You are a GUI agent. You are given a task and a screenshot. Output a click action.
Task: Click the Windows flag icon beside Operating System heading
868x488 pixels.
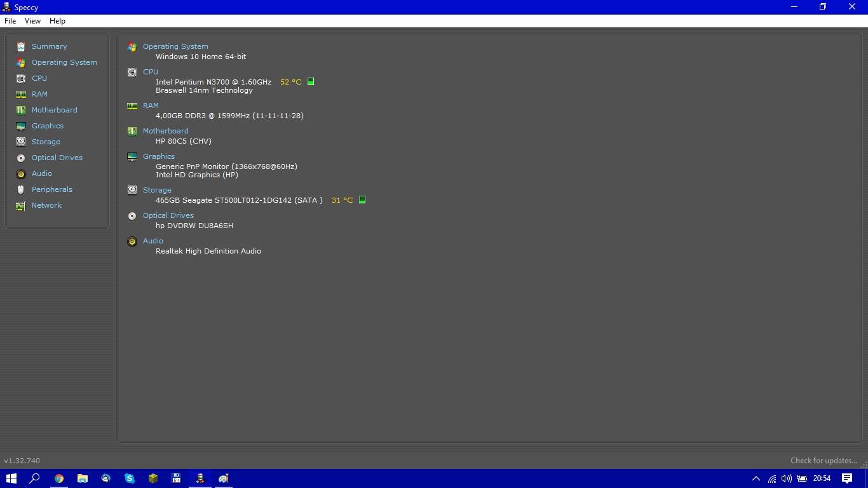point(132,47)
